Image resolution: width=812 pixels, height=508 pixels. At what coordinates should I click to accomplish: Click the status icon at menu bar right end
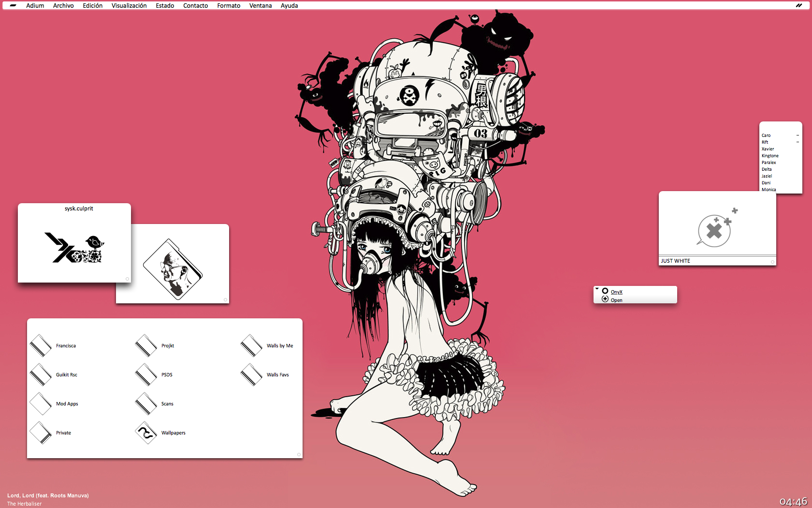point(798,5)
